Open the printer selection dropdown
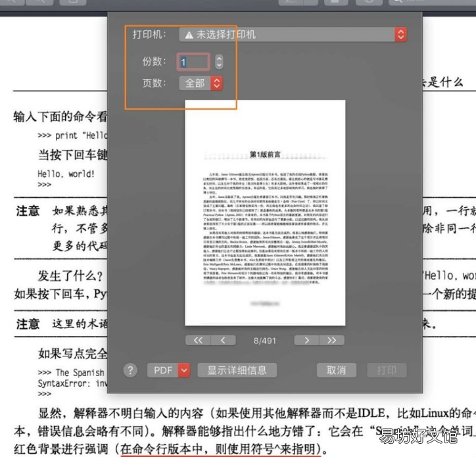Image resolution: width=476 pixels, height=457 pixels. (293, 35)
